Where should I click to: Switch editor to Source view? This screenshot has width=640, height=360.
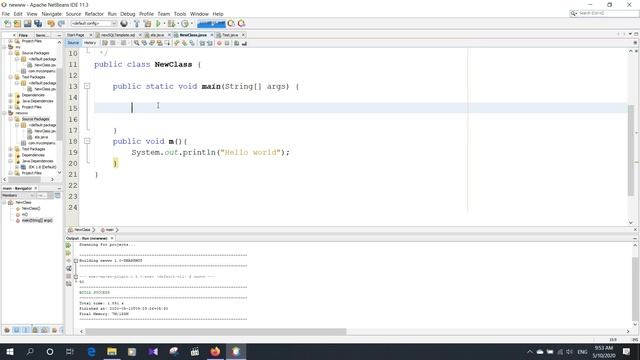(73, 43)
